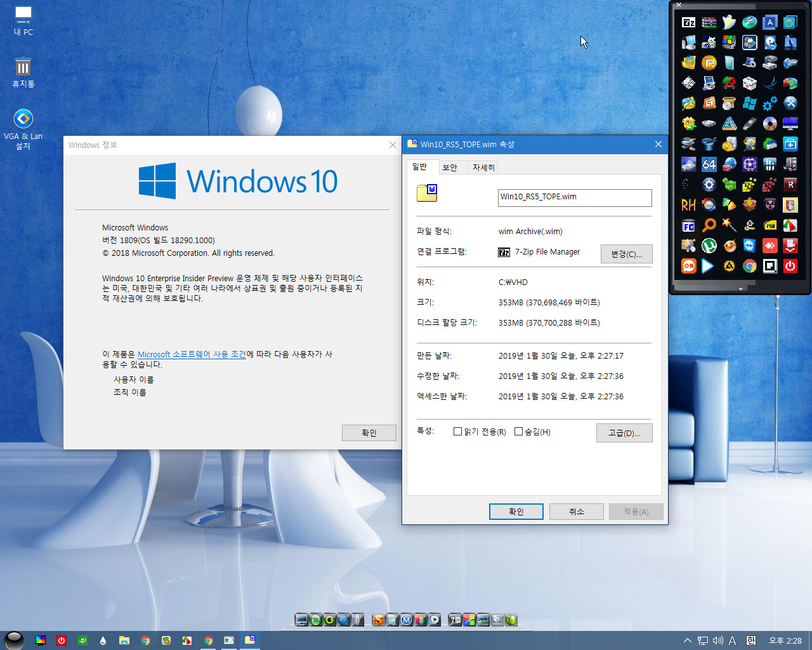Open the FC icon in launcher panel

pyautogui.click(x=688, y=225)
